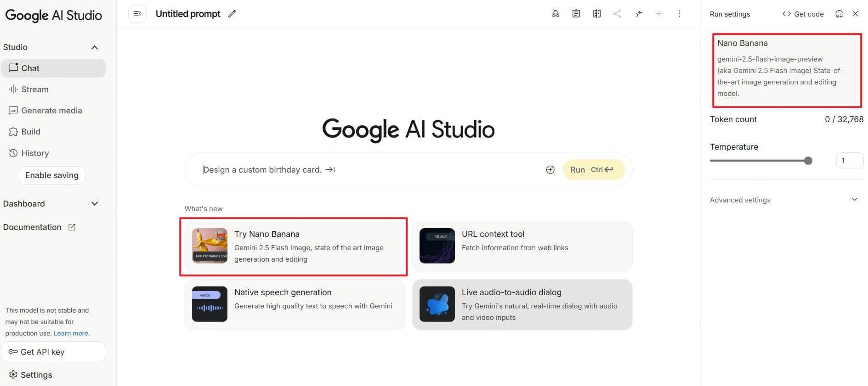
Task: Click the Generate media image icon
Action: pos(13,110)
